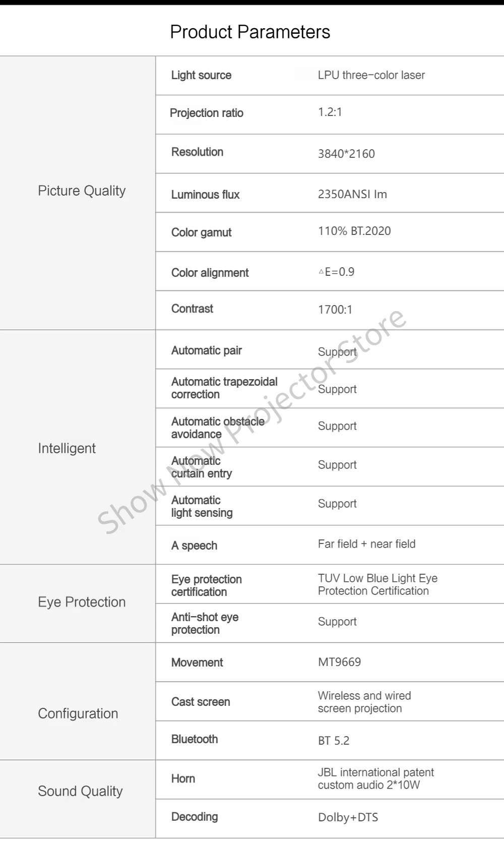Image resolution: width=504 pixels, height=845 pixels.
Task: Select the Color alignment label
Action: click(210, 273)
